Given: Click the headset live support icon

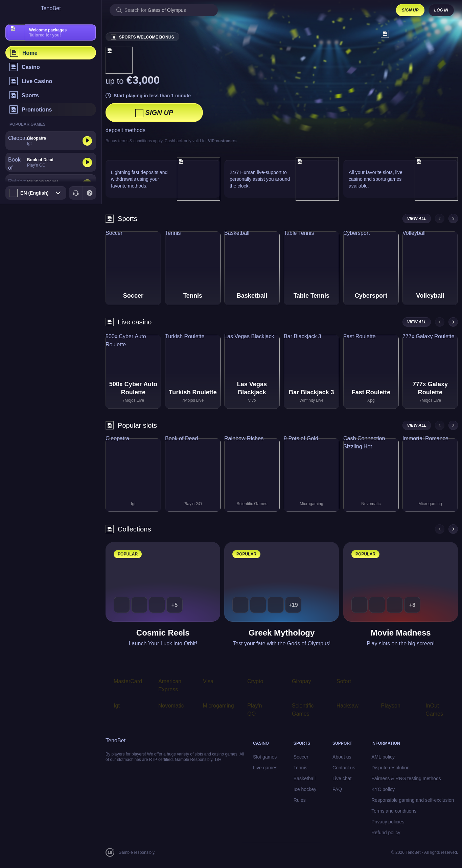Looking at the screenshot, I should tap(76, 193).
